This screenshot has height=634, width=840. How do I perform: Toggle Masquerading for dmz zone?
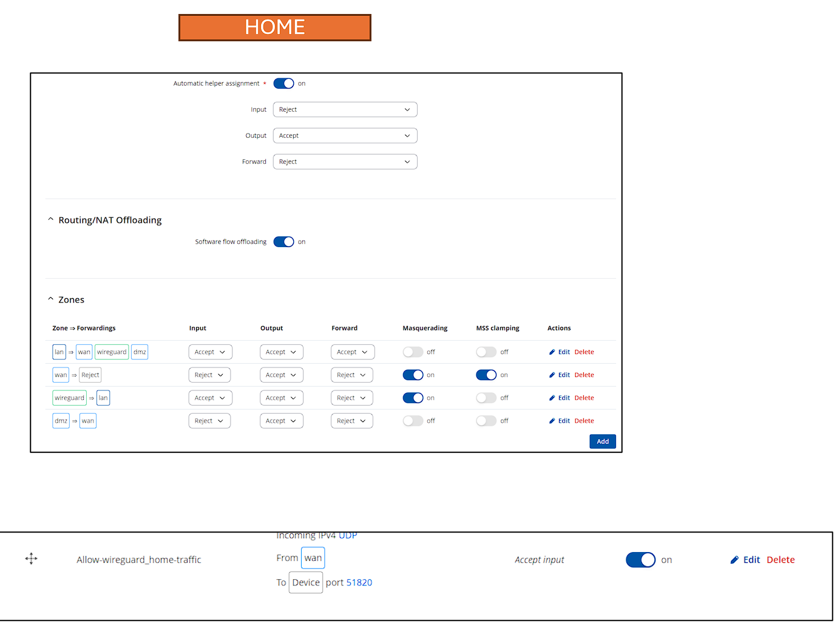pyautogui.click(x=413, y=421)
